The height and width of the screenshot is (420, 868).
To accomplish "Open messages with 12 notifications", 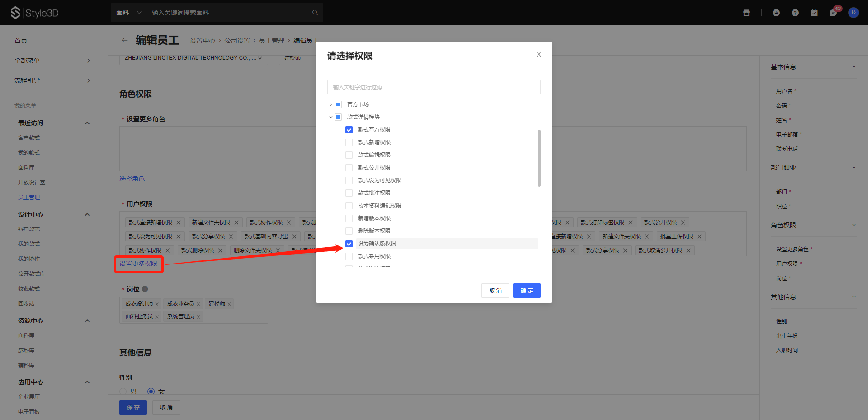I will tap(834, 12).
